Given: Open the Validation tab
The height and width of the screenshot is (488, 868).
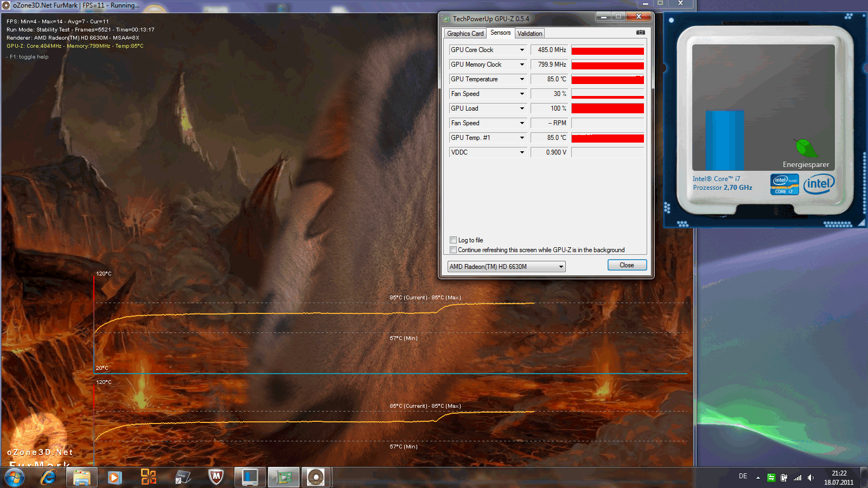Looking at the screenshot, I should [x=529, y=34].
